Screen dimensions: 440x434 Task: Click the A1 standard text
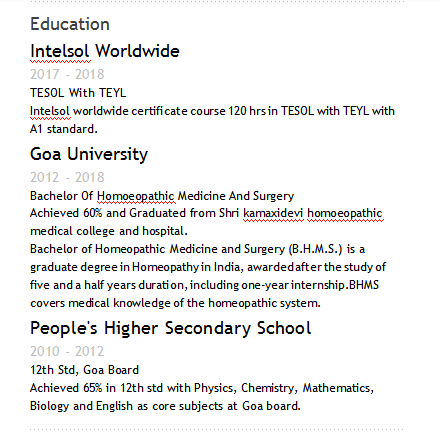[64, 129]
